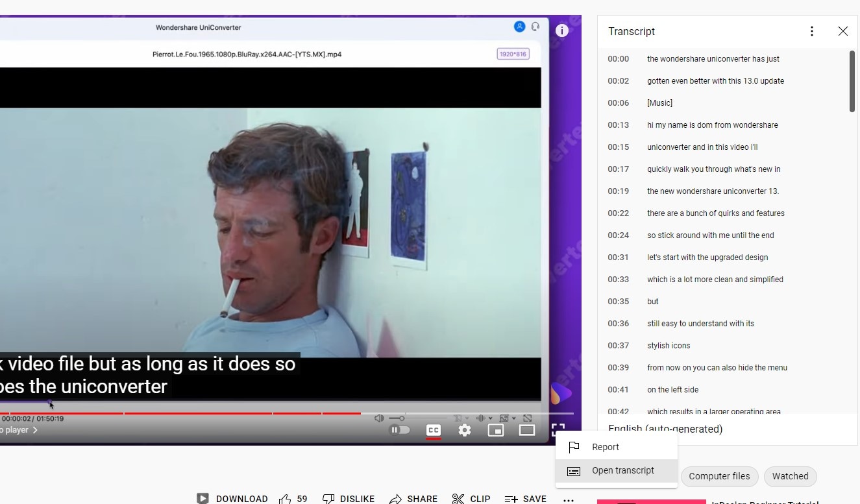Jump to 'there are a bunch of quirks and features'
The height and width of the screenshot is (504, 860).
(723, 213)
